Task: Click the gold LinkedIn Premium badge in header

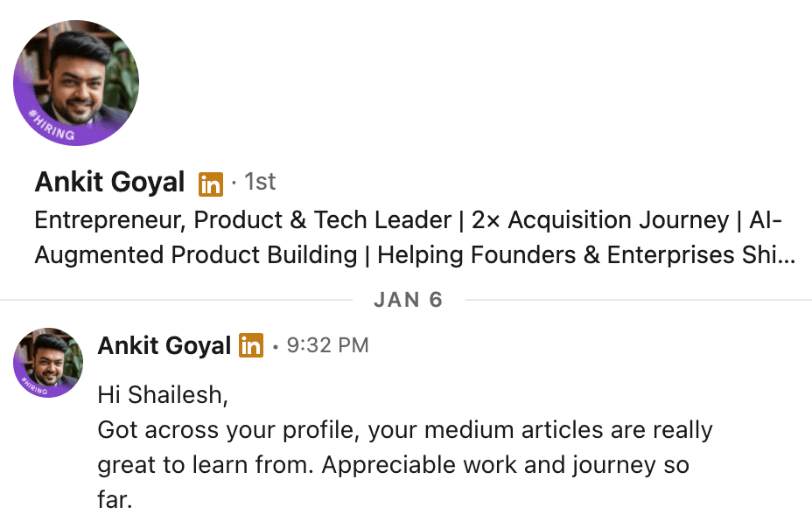Action: 211,184
